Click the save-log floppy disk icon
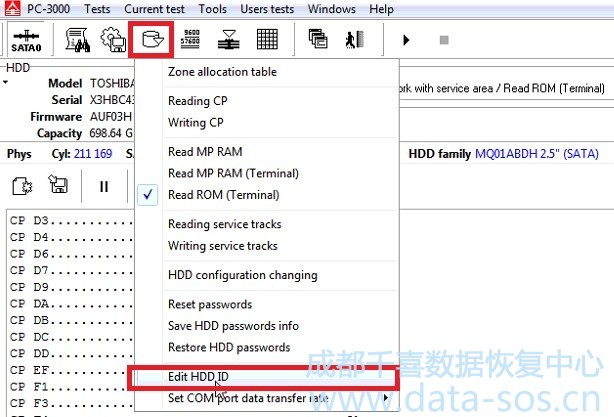 click(58, 184)
